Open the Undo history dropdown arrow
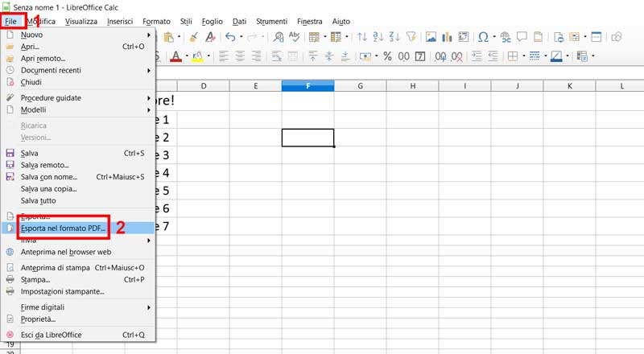Screen dimensions: 644x354 coord(241,37)
